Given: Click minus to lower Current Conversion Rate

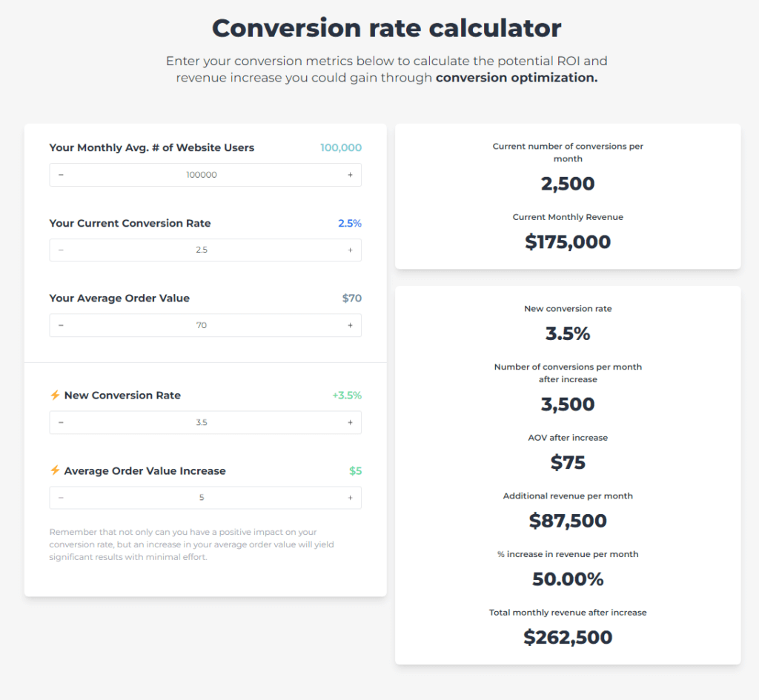Looking at the screenshot, I should (61, 250).
